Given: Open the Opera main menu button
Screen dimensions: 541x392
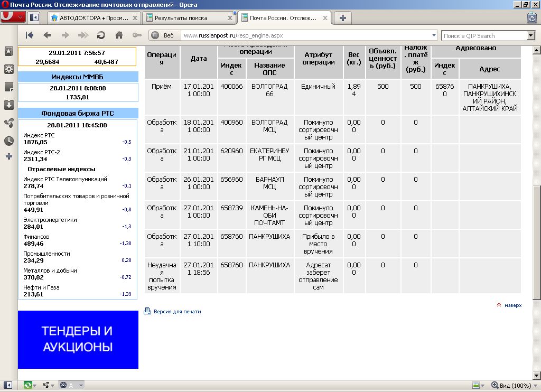Looking at the screenshot, I should tap(13, 17).
